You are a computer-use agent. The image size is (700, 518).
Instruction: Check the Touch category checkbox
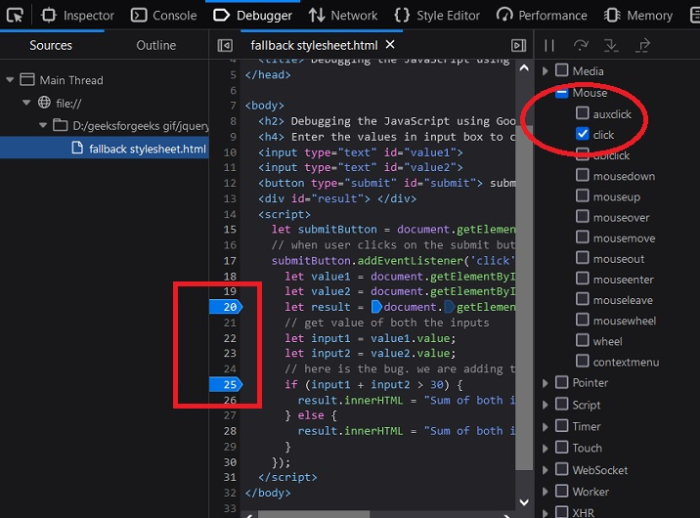coord(562,447)
